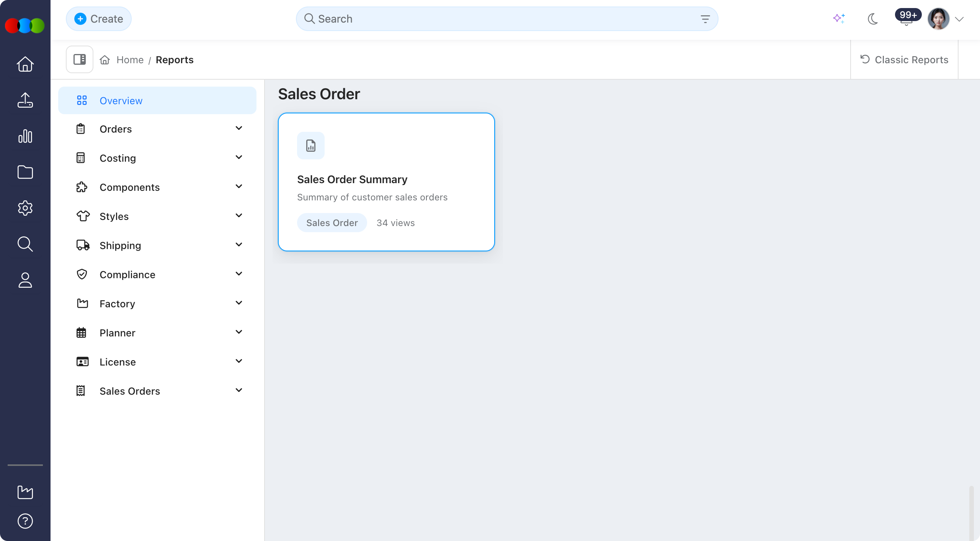Open notifications with 99+ badge
The width and height of the screenshot is (980, 541).
coord(908,17)
